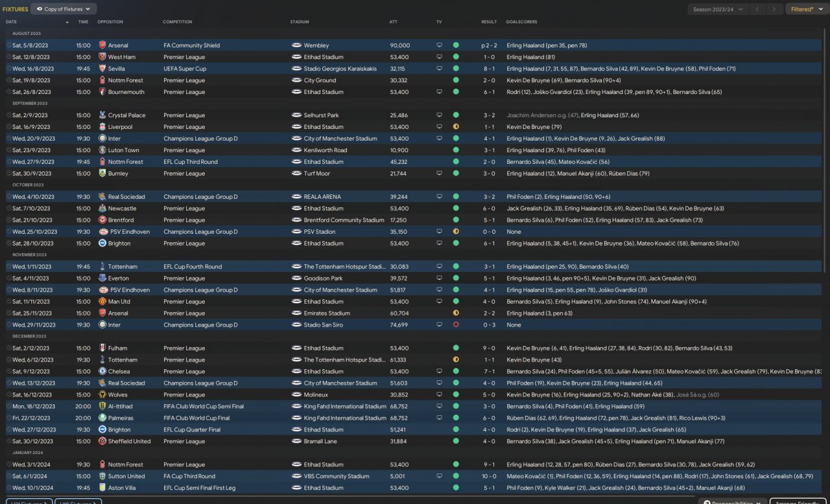
Task: Click the stadium icon beside Goodison Park
Action: point(296,279)
